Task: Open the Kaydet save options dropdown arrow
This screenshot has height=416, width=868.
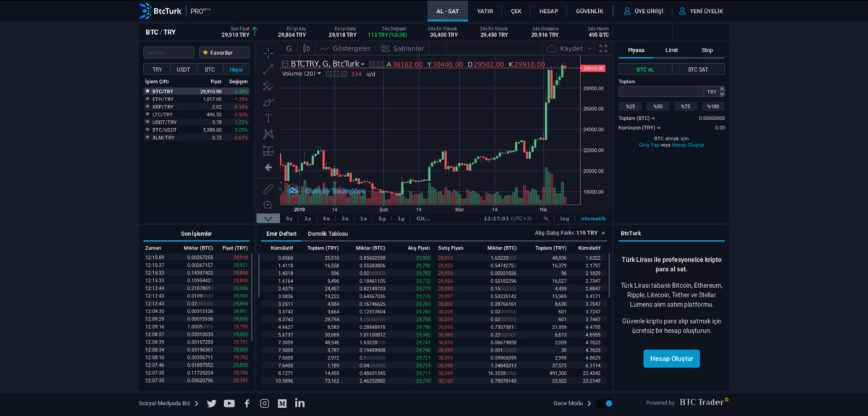Action: click(590, 48)
